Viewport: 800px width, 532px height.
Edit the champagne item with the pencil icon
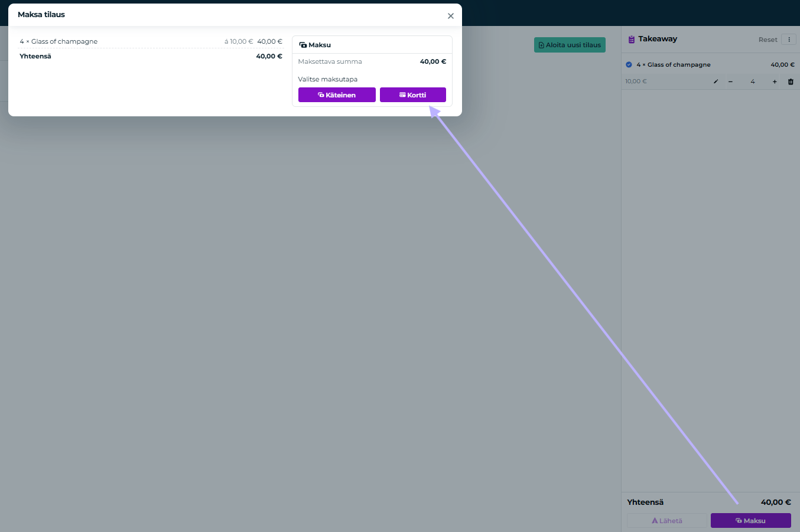[716, 81]
